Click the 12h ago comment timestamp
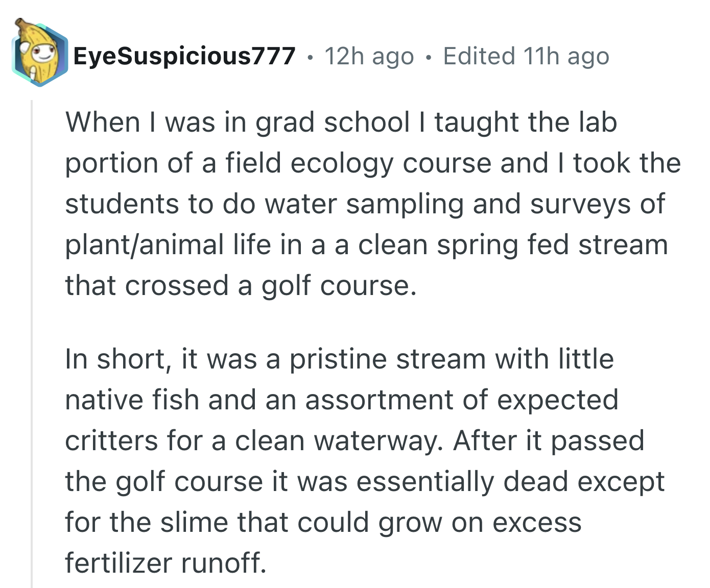Image resolution: width=710 pixels, height=588 pixels. pos(369,56)
